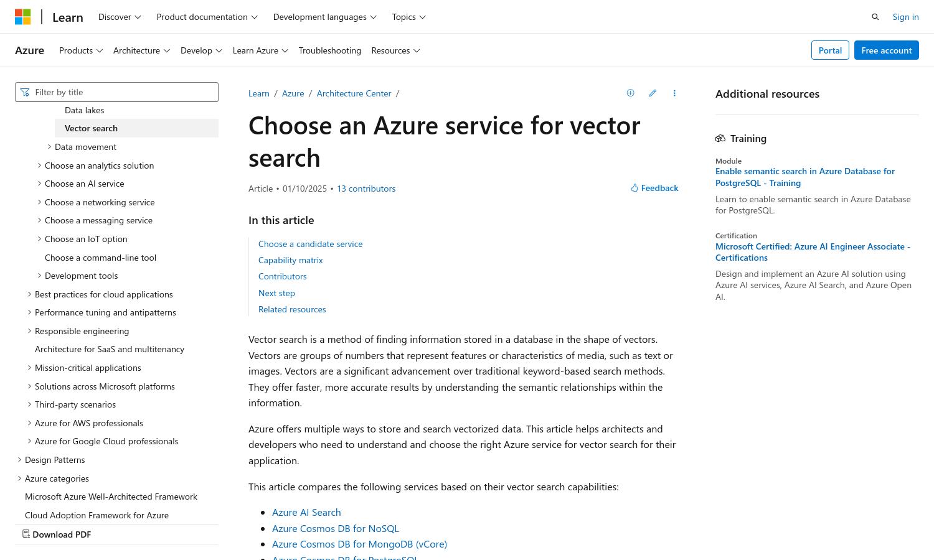Click the Portal button
Screen dimensions: 934x560
(830, 50)
